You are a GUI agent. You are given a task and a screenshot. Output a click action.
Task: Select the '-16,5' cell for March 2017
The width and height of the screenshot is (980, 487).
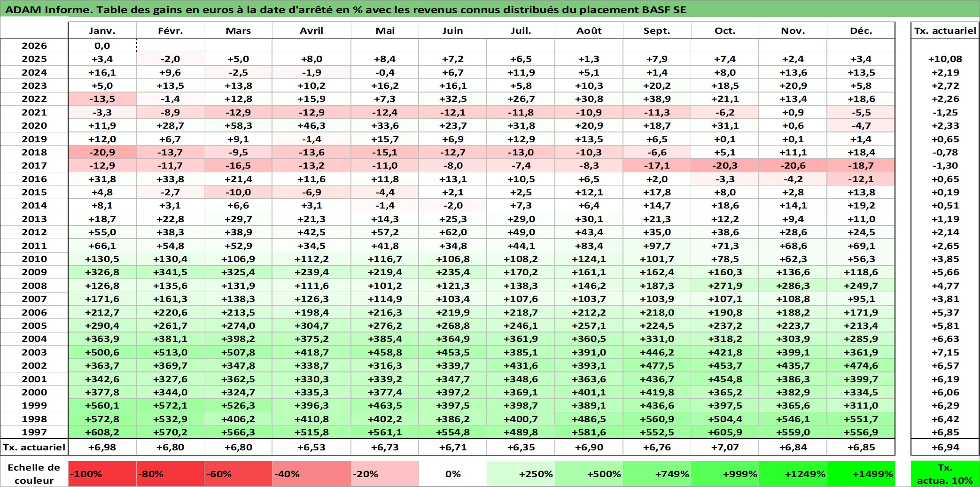pyautogui.click(x=238, y=165)
